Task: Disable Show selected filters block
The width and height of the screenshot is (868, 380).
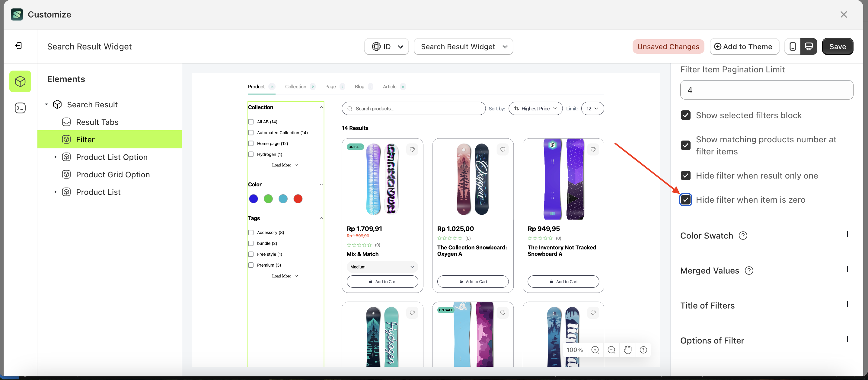Action: [686, 115]
